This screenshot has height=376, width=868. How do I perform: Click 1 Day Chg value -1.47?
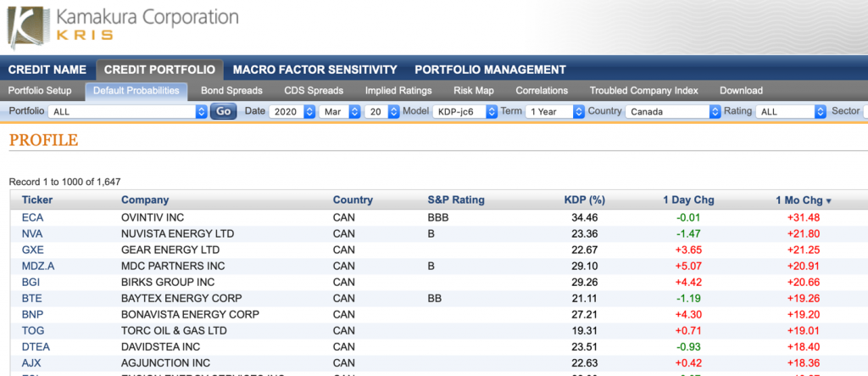pos(689,233)
